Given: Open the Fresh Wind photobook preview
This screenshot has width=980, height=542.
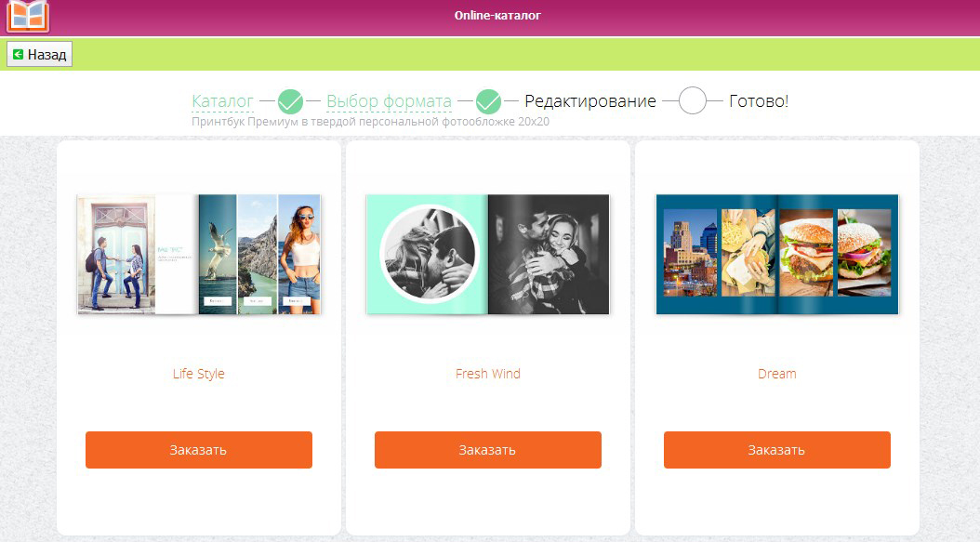Looking at the screenshot, I should pyautogui.click(x=487, y=254).
